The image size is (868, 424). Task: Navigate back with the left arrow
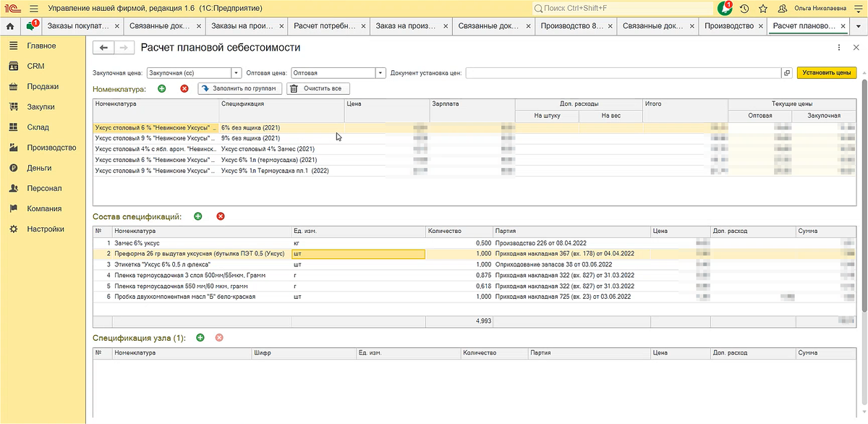tap(103, 48)
